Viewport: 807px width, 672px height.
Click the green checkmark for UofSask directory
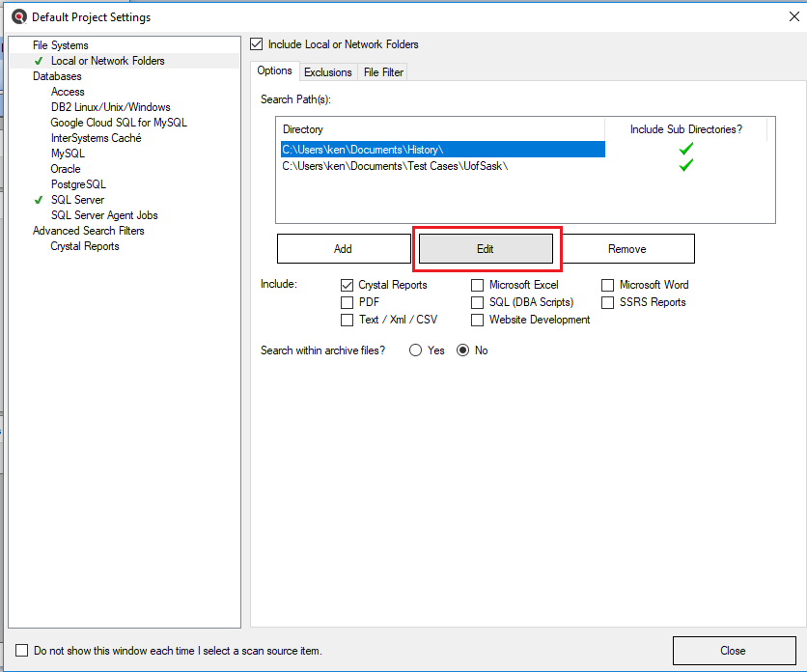tap(685, 165)
